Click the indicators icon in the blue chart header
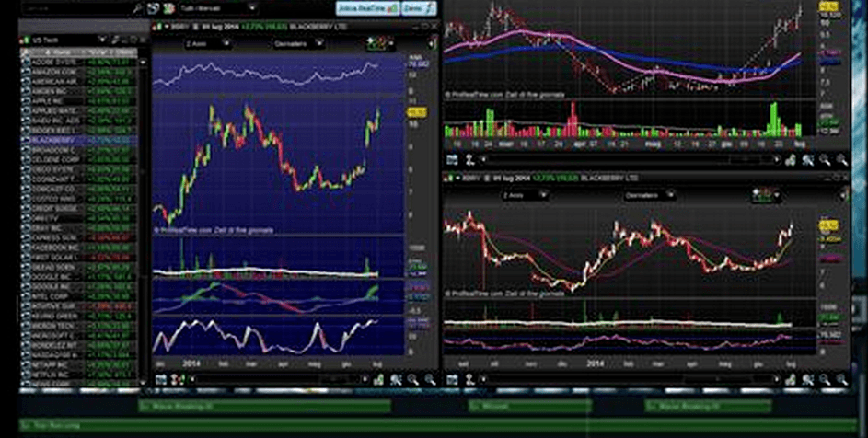The width and height of the screenshot is (868, 438). tap(380, 43)
